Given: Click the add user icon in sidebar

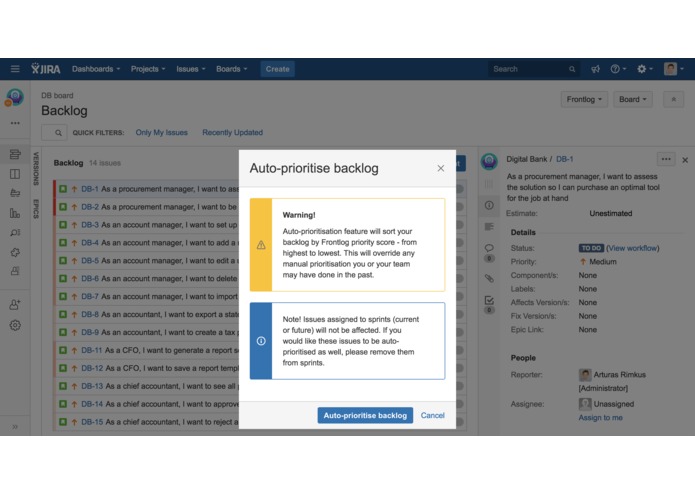Looking at the screenshot, I should (x=15, y=304).
